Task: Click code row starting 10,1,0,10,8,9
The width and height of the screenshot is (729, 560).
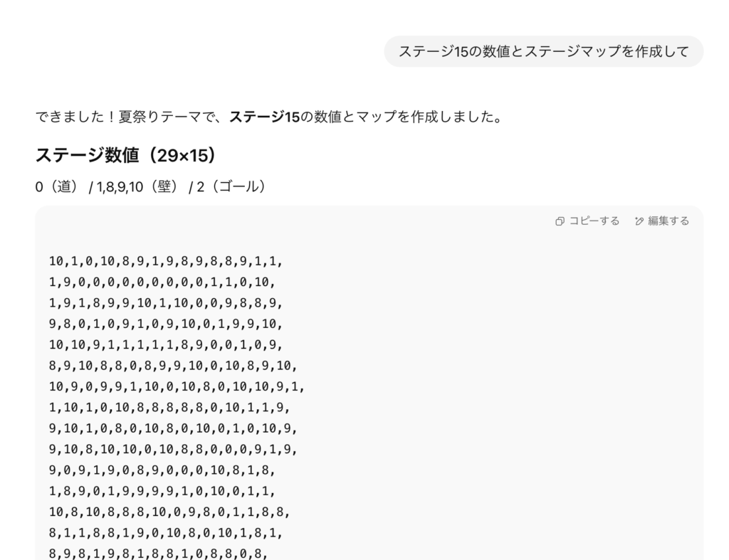Action: click(165, 261)
